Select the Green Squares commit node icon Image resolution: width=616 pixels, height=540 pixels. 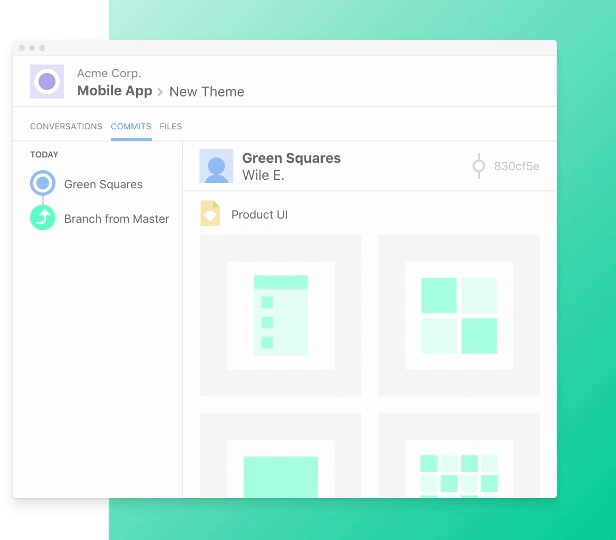point(42,183)
